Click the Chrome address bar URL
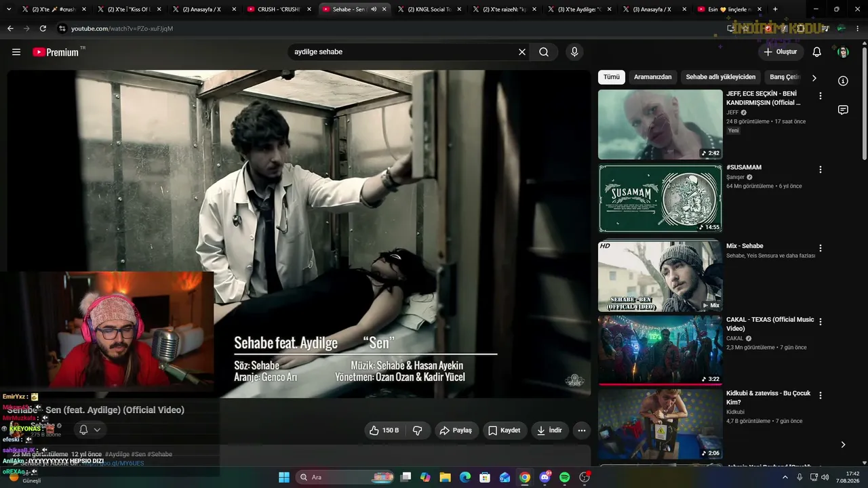The height and width of the screenshot is (488, 868). (122, 28)
